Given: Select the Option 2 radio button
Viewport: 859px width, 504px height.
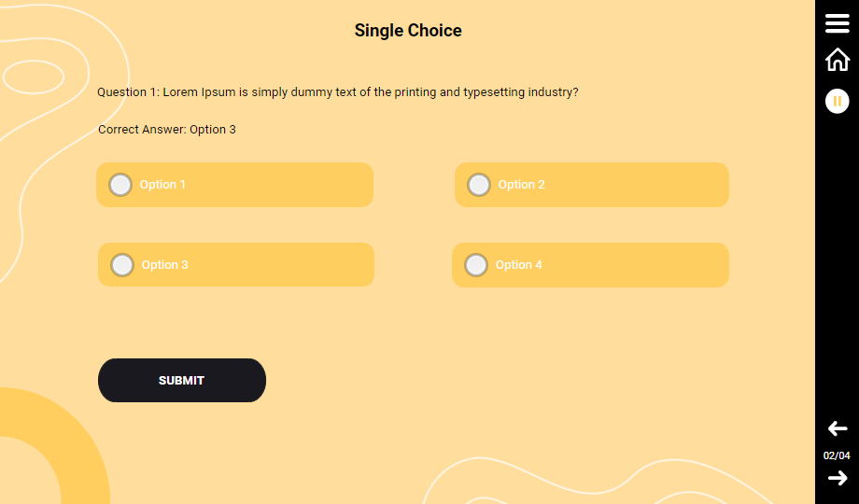Looking at the screenshot, I should [x=479, y=185].
